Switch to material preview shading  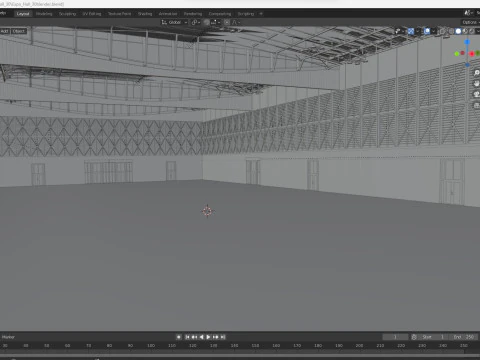(x=465, y=31)
